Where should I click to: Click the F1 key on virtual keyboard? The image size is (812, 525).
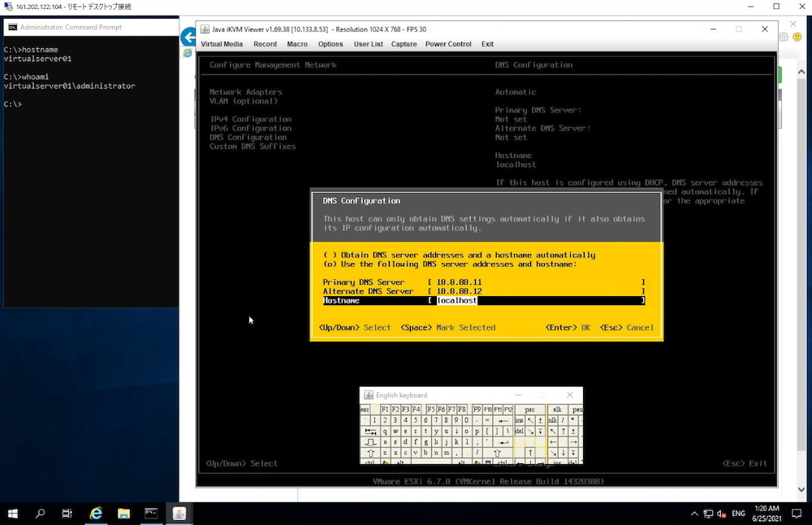(x=385, y=410)
